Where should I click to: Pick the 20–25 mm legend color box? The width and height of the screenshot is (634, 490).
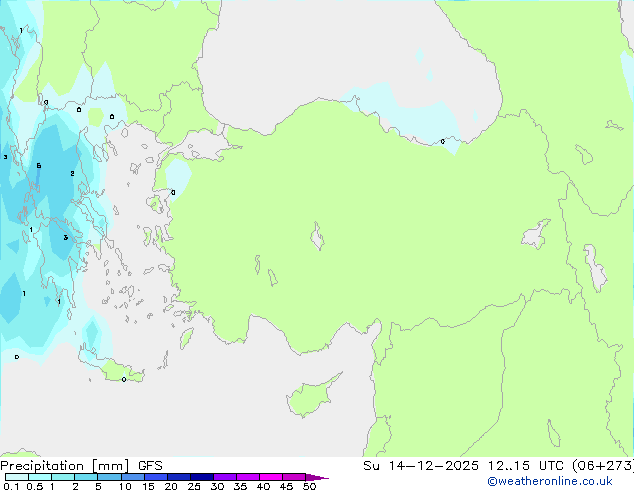179,477
